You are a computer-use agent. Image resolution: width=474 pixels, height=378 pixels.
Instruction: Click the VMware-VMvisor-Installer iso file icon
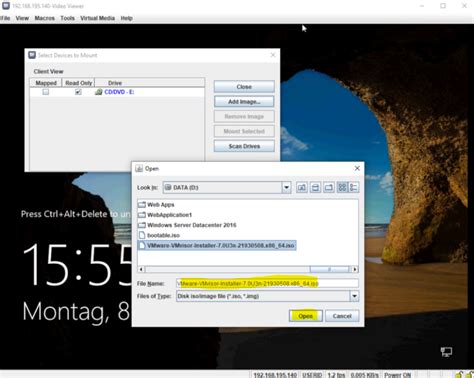pos(142,246)
